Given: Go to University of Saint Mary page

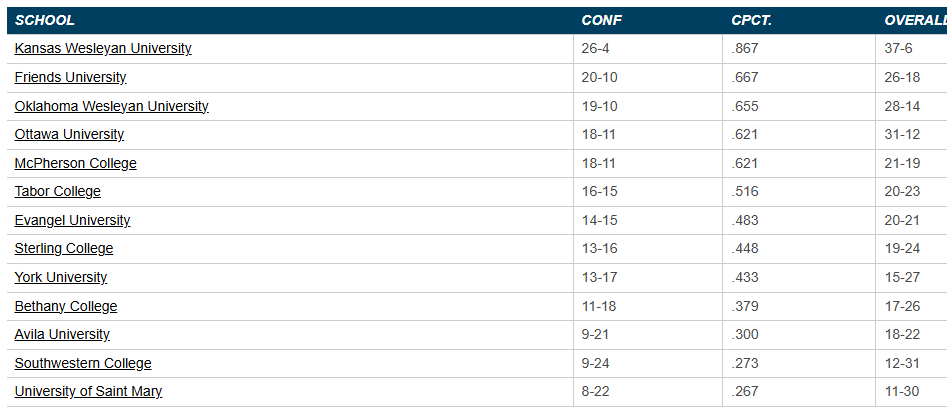Looking at the screenshot, I should coord(88,391).
